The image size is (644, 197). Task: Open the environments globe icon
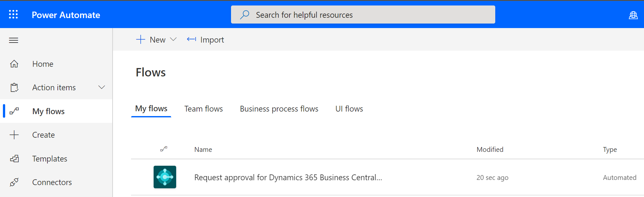pos(633,15)
